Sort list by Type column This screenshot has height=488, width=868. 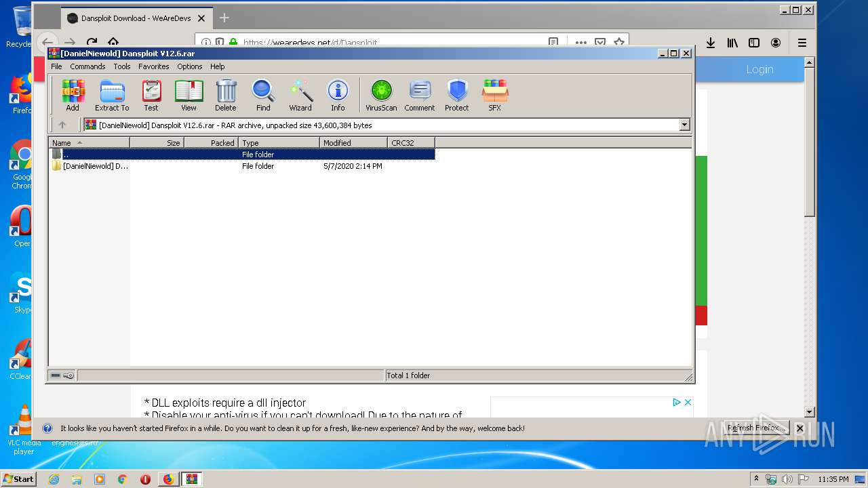click(x=279, y=143)
